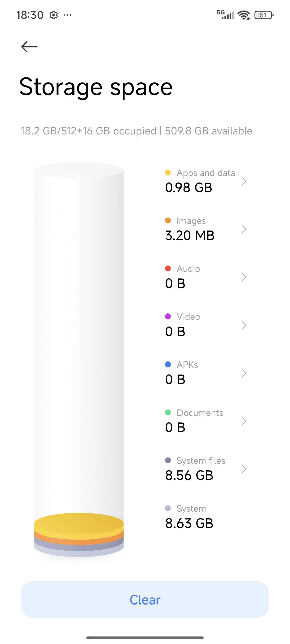Image resolution: width=290 pixels, height=644 pixels.
Task: Tap the yellow layer in storage cylinder
Action: [79, 523]
